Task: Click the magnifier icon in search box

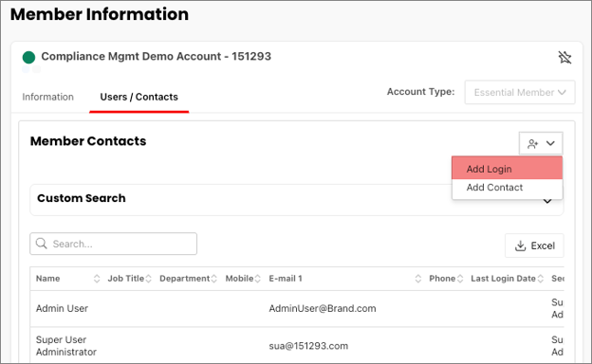Action: (x=42, y=244)
